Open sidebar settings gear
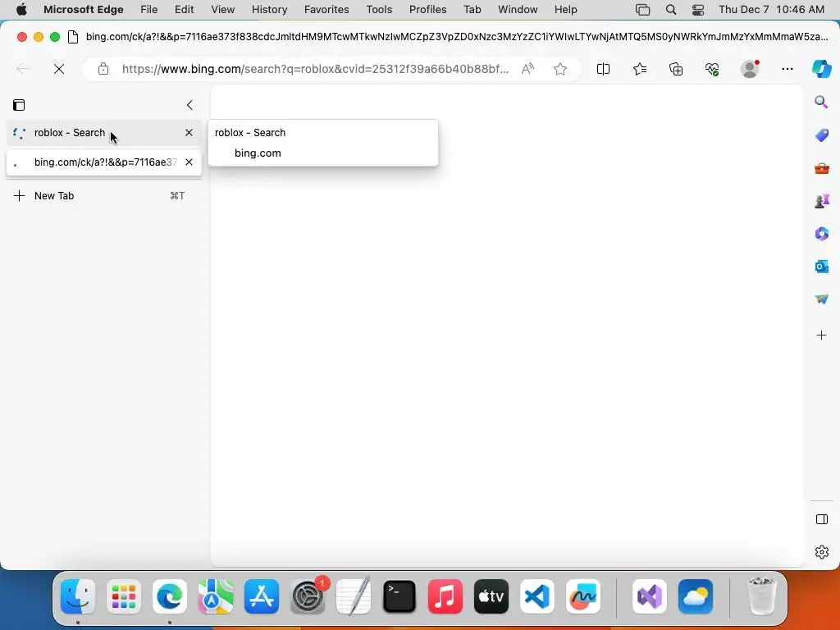The image size is (840, 630). tap(822, 552)
